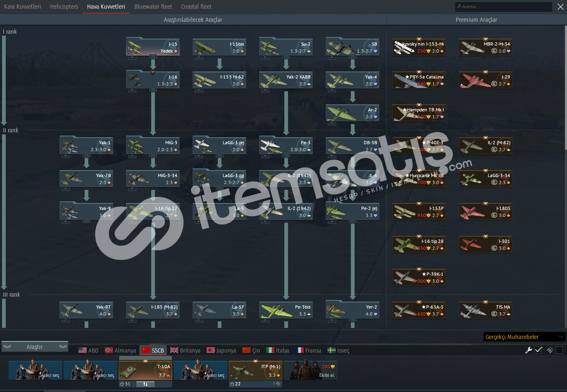Screen dimensions: 567x392
Task: Select the Yak-9 fighter card
Action: click(86, 212)
